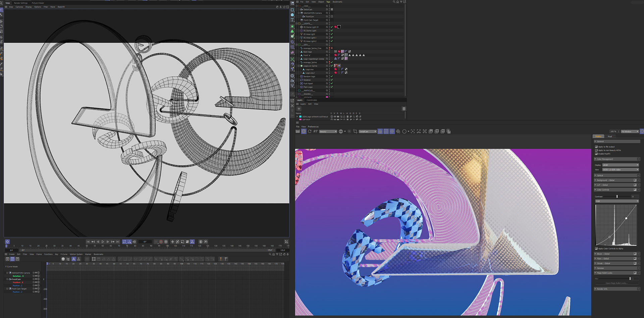This screenshot has width=644, height=318.
Task: Toggle visibility eye for 2024_logo-artwork-outlines layer
Action: point(335,117)
